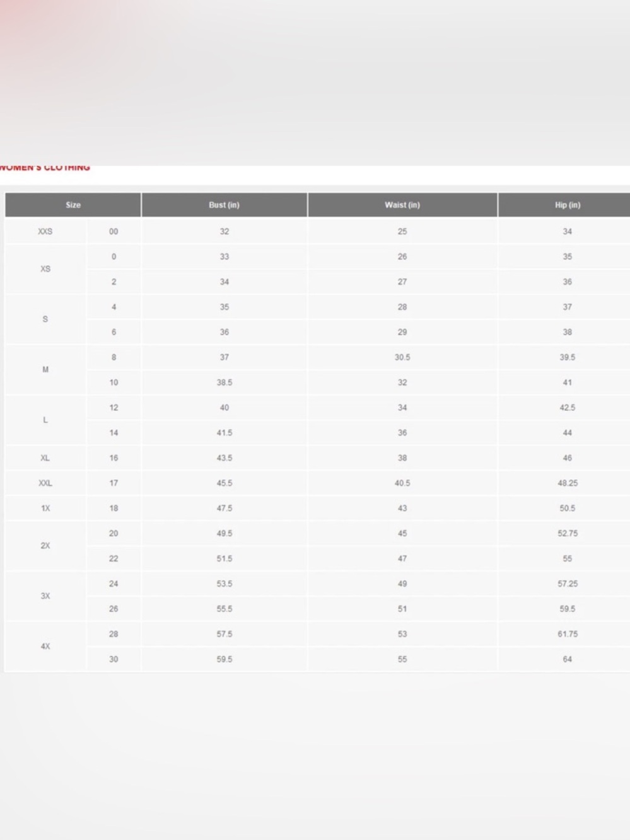The height and width of the screenshot is (840, 630).
Task: Select the 3X size label
Action: point(45,596)
